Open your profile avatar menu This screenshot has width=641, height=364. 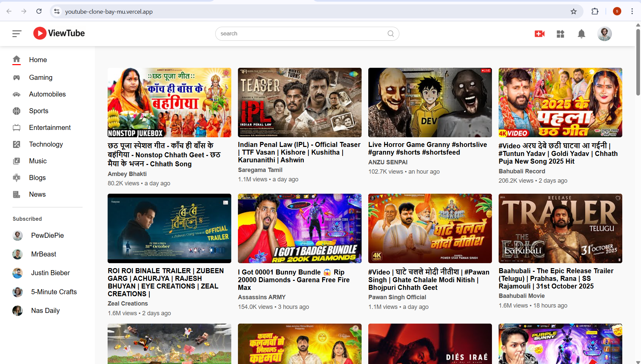[x=605, y=33]
